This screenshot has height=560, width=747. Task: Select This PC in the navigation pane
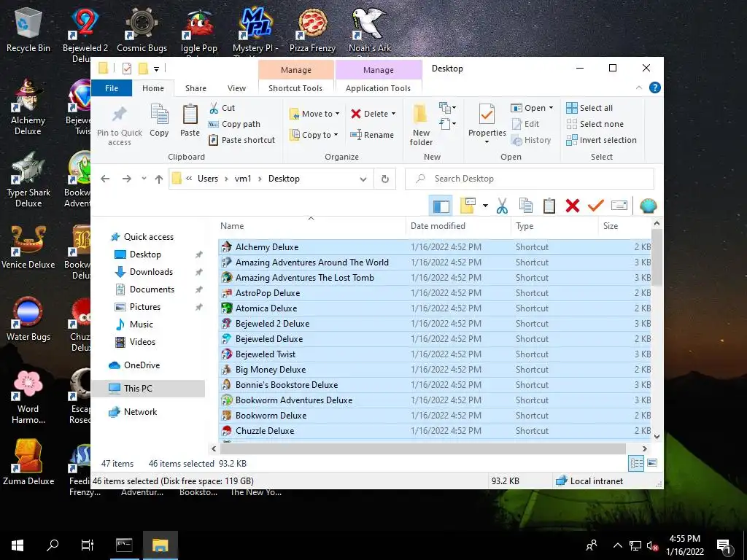pyautogui.click(x=148, y=389)
